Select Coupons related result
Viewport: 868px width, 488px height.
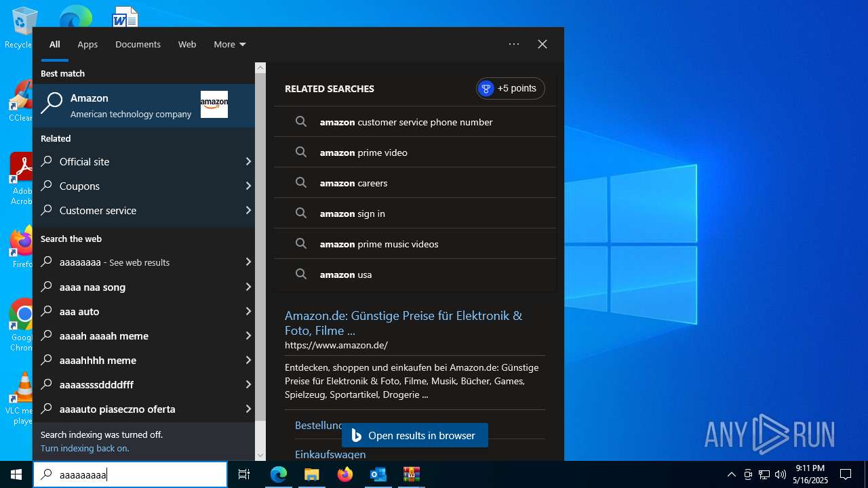click(x=138, y=186)
